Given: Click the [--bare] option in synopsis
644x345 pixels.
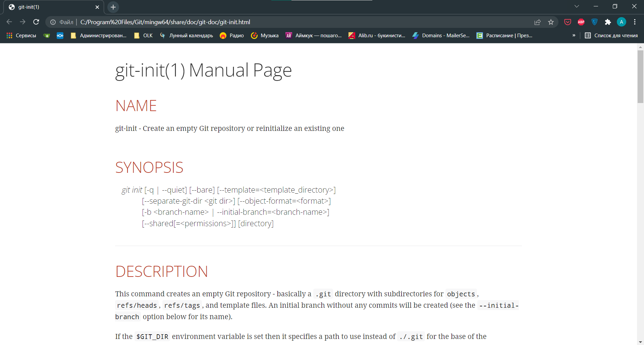Looking at the screenshot, I should pos(202,190).
